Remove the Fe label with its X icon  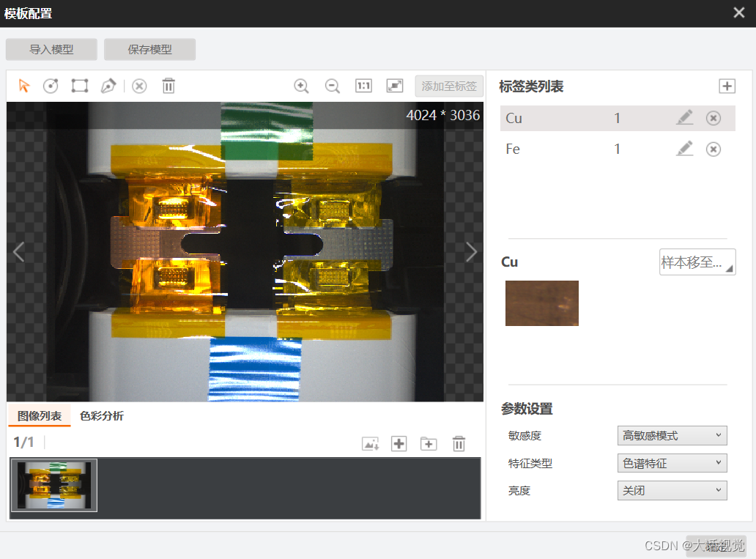[x=713, y=149]
